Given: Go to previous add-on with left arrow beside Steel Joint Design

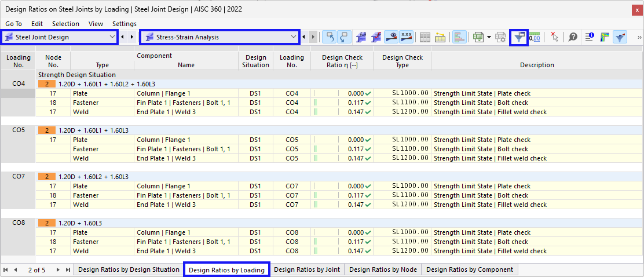Looking at the screenshot, I should pos(123,37).
